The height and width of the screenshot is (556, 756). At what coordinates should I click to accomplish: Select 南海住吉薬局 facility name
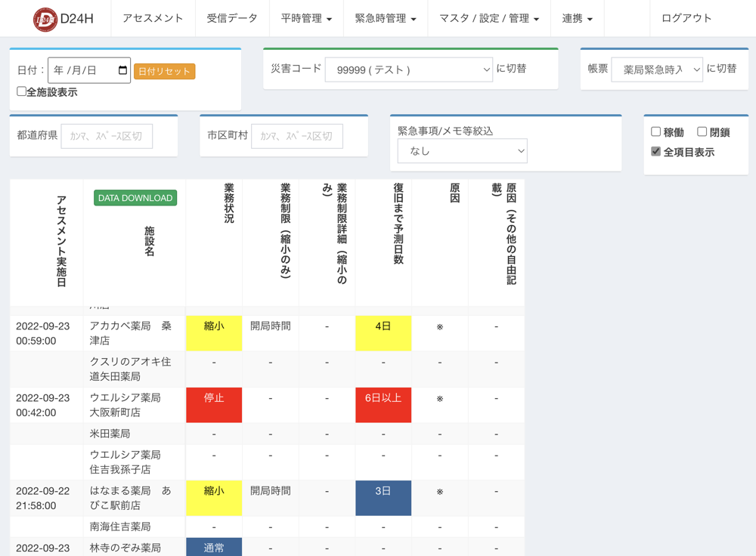[120, 527]
